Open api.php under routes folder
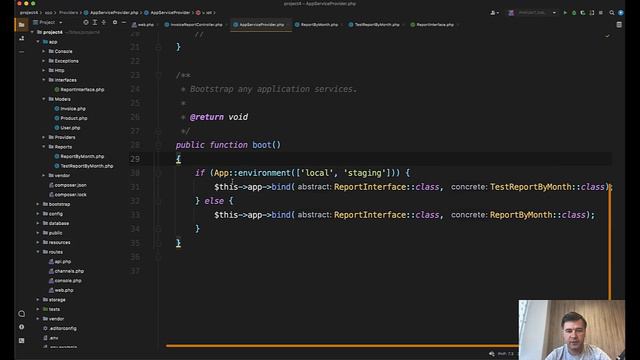The width and height of the screenshot is (640, 360). pyautogui.click(x=60, y=262)
